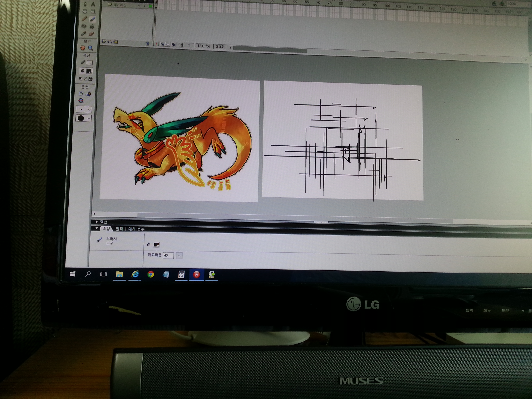Image resolution: width=532 pixels, height=399 pixels.
Task: Click the Insert Layer icon
Action: pyautogui.click(x=104, y=41)
